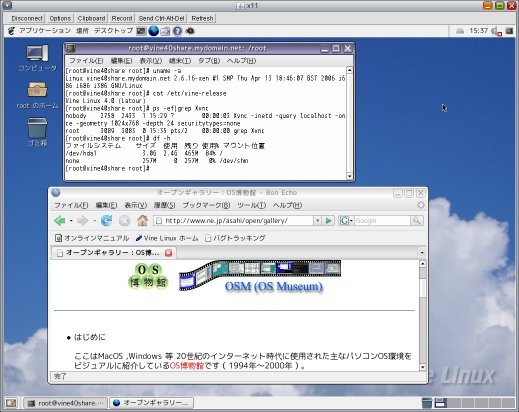
Task: Open terminal ファイル(F) menu
Action: tap(86, 61)
